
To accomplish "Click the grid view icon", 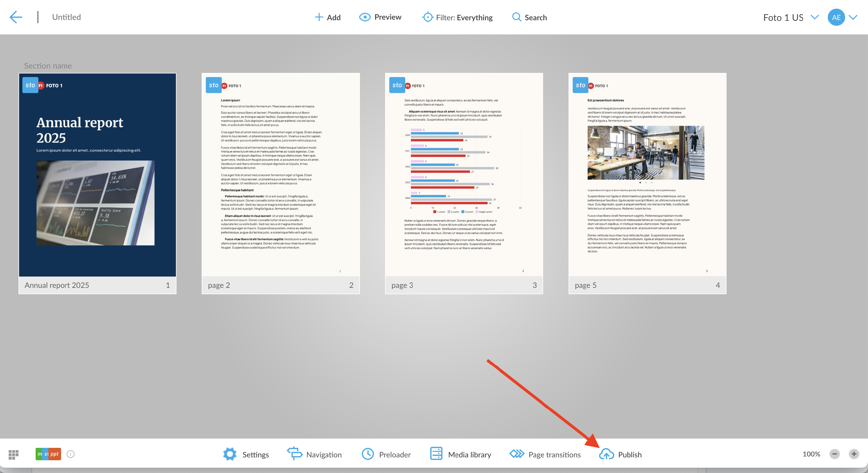I will point(14,454).
